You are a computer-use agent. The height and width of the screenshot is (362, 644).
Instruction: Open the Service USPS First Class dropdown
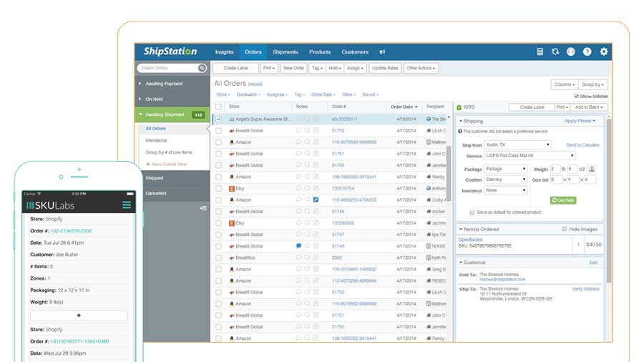tap(530, 155)
